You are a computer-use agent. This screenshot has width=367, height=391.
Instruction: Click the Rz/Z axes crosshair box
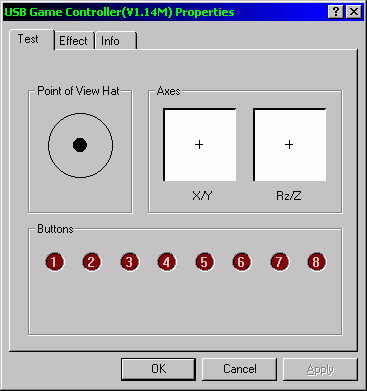289,144
